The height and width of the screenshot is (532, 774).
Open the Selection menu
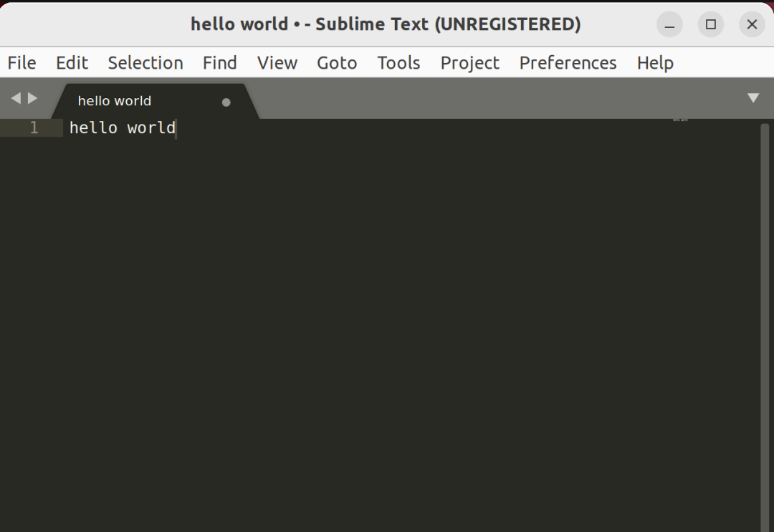point(145,63)
